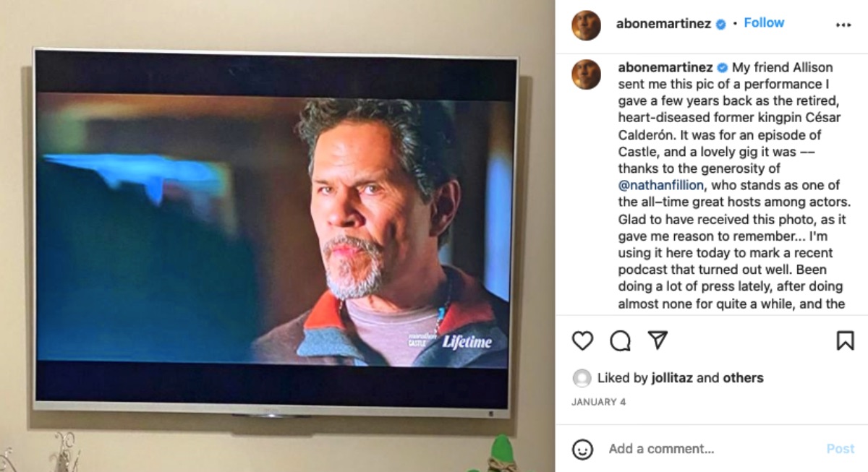Image resolution: width=868 pixels, height=472 pixels.
Task: Like the post with the heart icon
Action: 582,340
